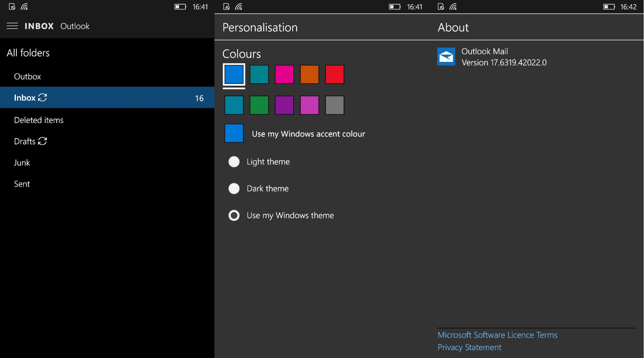The width and height of the screenshot is (644, 358).
Task: Open the hamburger menu beside INBOX
Action: (x=12, y=26)
